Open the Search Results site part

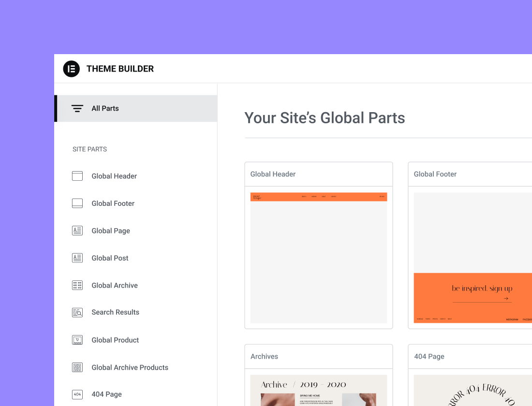[x=115, y=312]
